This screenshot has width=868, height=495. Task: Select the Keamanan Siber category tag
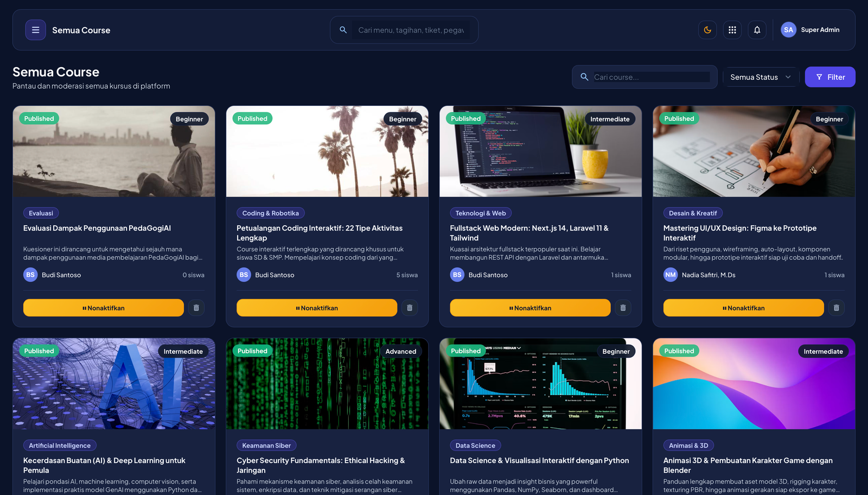266,446
